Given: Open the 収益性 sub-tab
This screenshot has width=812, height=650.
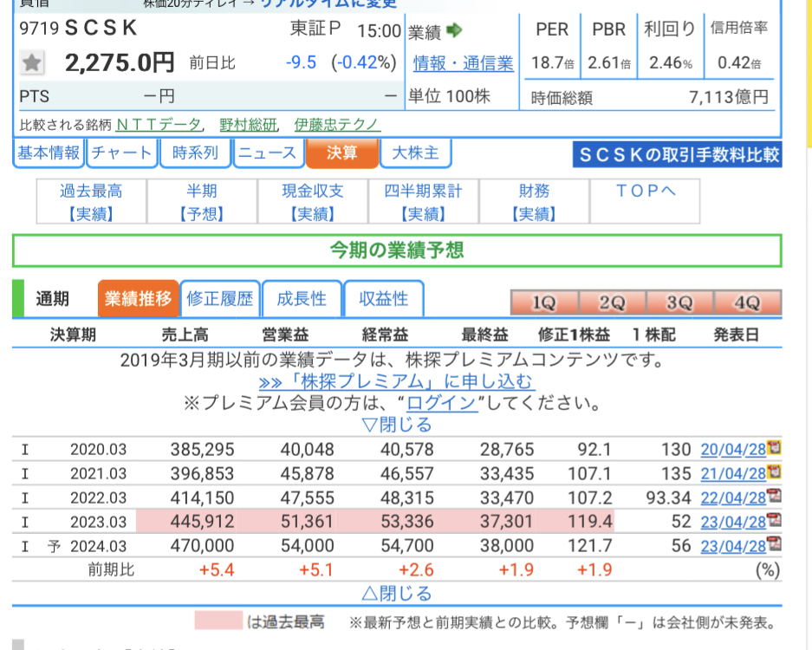Looking at the screenshot, I should (384, 298).
